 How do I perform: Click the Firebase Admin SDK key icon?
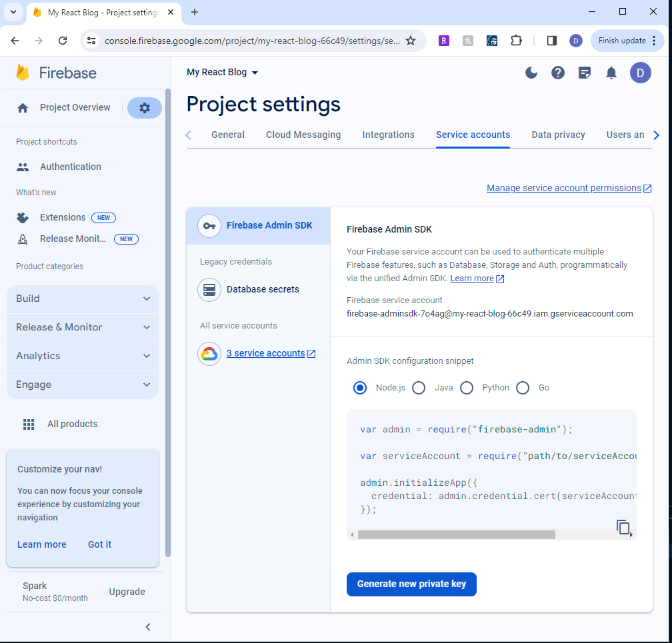tap(209, 225)
